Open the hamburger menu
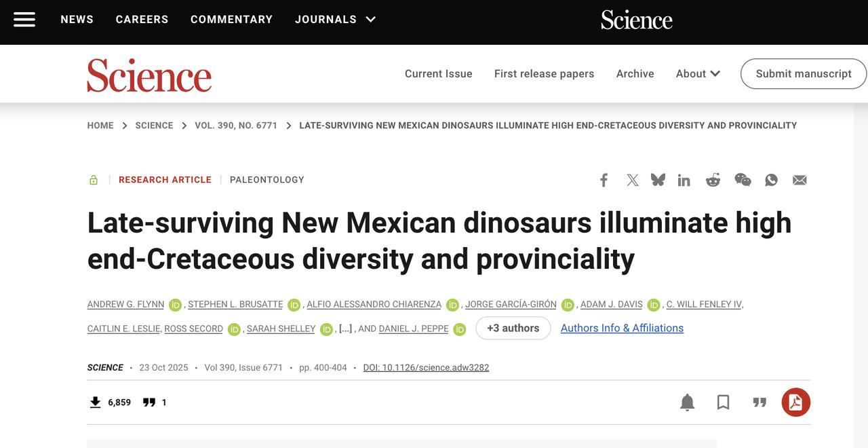Screen dimensions: 868x448 24,20
